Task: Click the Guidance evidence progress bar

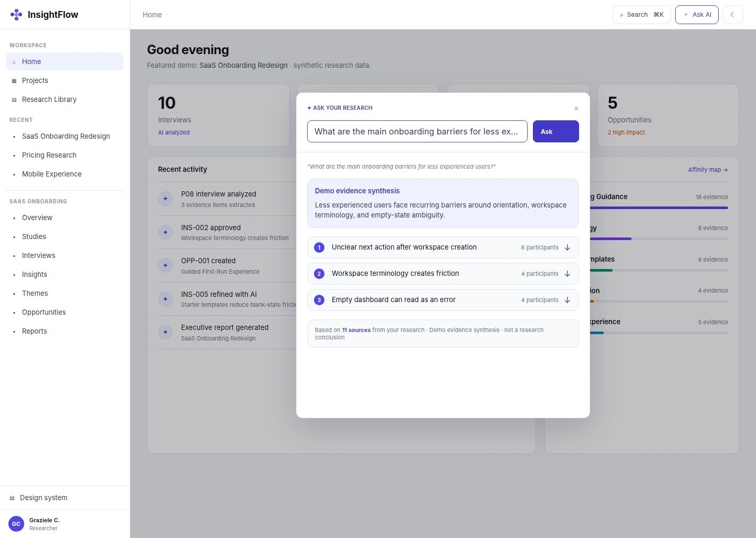Action: pyautogui.click(x=659, y=208)
